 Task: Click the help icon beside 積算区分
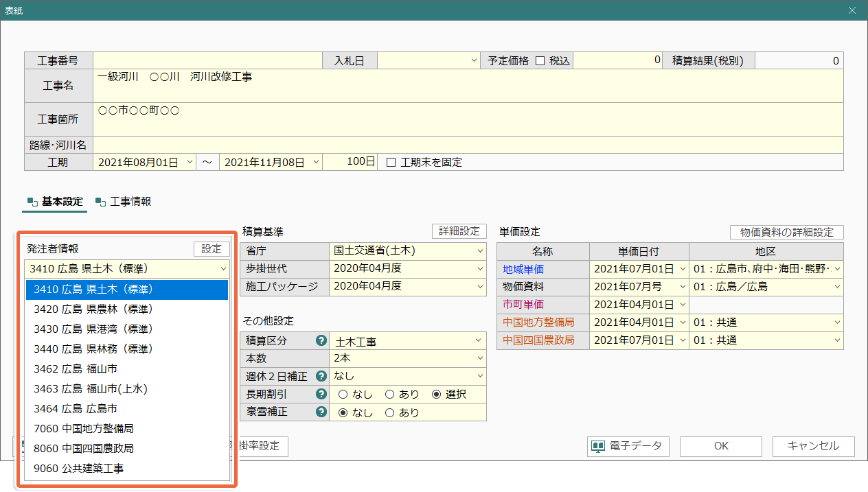pyautogui.click(x=320, y=340)
